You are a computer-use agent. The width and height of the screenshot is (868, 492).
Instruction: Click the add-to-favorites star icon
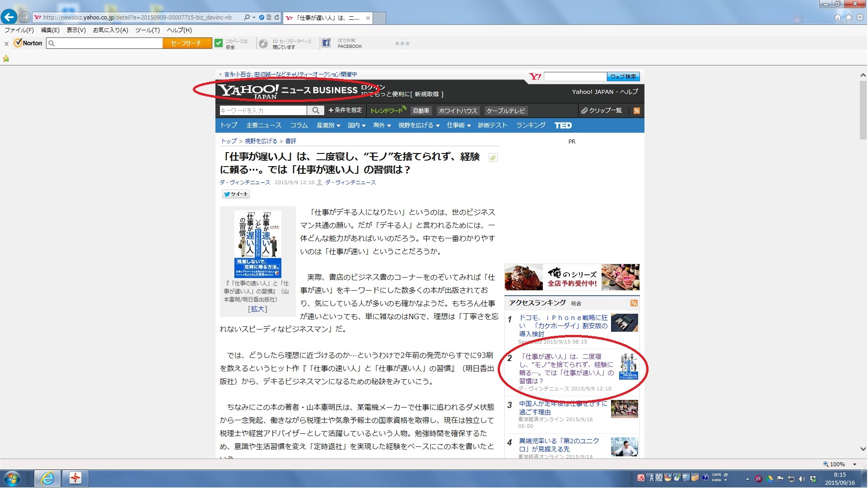[x=6, y=59]
